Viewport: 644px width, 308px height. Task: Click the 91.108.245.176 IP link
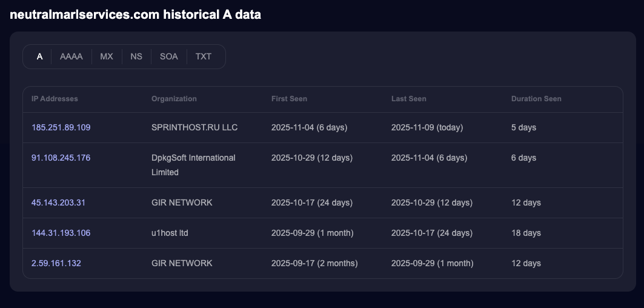point(61,158)
